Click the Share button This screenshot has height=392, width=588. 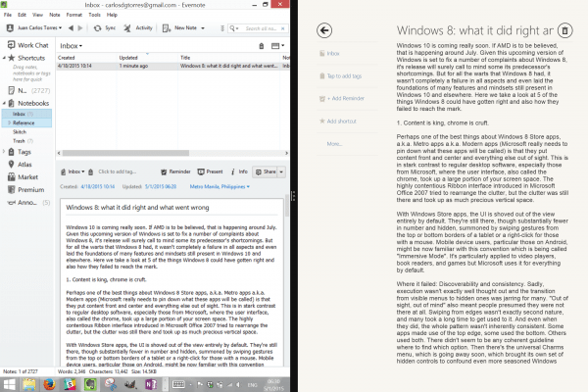tap(266, 171)
